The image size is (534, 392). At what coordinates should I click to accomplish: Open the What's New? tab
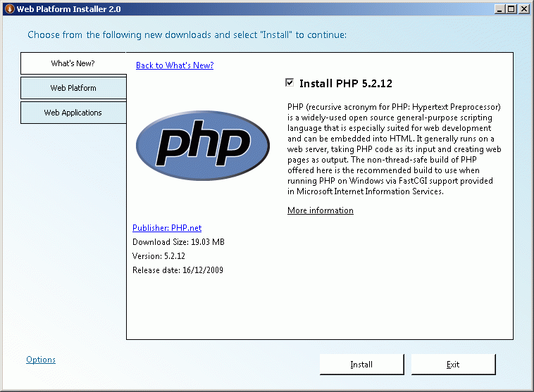73,63
